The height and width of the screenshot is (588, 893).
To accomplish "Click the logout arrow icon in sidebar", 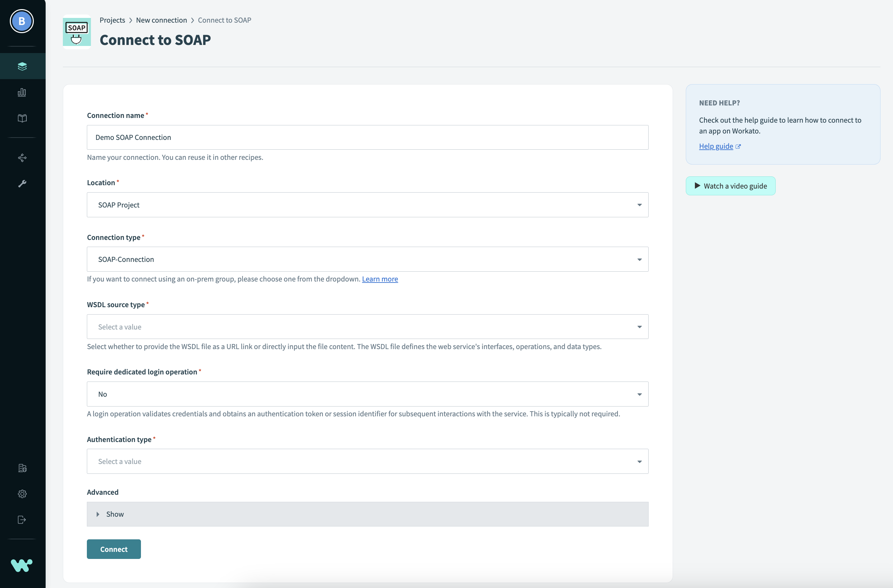I will coord(22,520).
